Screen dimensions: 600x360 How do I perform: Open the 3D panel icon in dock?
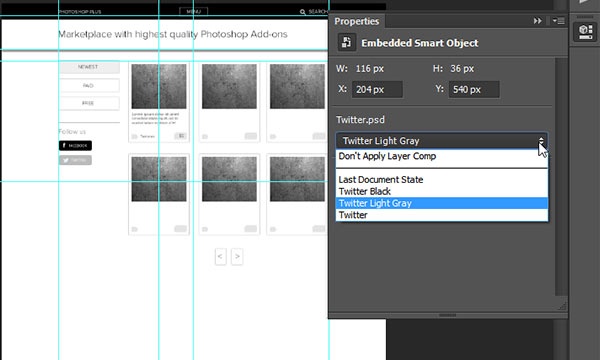point(585,32)
